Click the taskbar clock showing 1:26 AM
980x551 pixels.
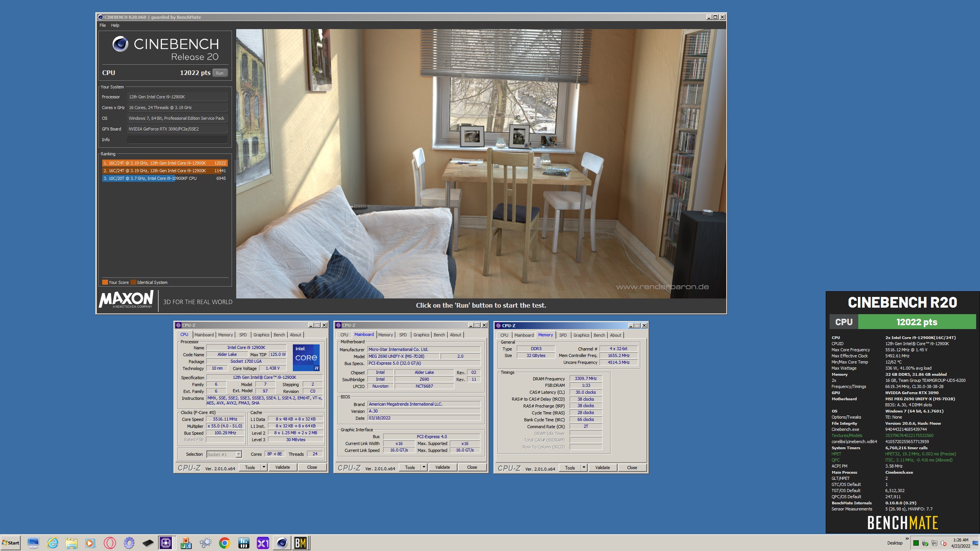pyautogui.click(x=960, y=543)
